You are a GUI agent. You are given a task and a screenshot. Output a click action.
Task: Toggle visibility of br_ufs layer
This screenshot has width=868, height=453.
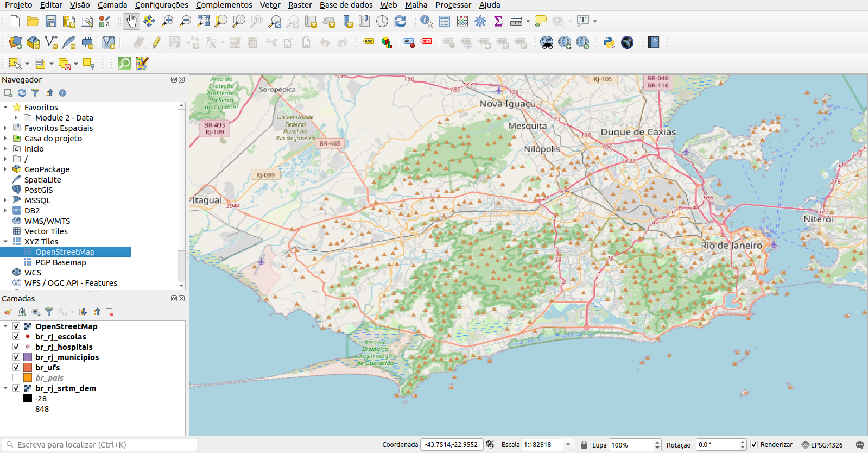16,368
